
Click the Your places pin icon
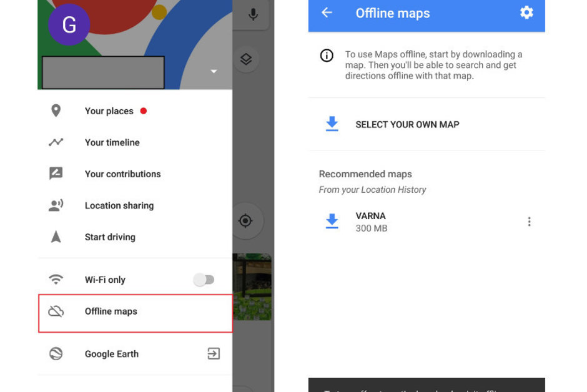tap(56, 110)
